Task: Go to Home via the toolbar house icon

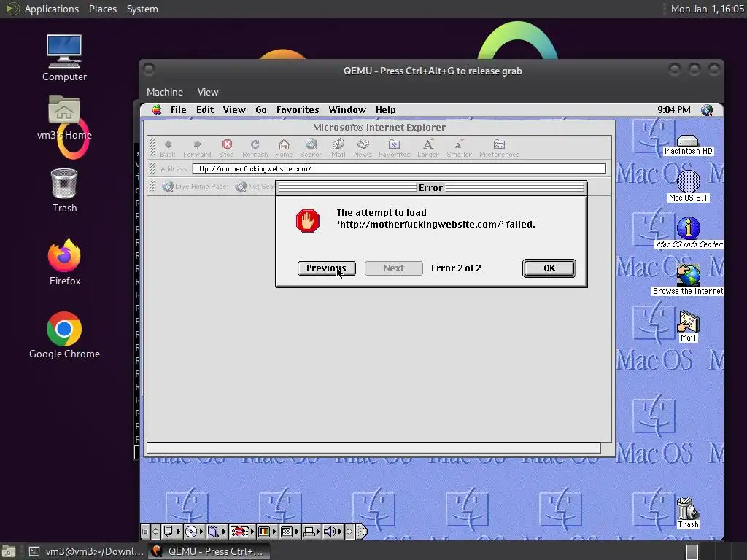Action: tap(284, 147)
